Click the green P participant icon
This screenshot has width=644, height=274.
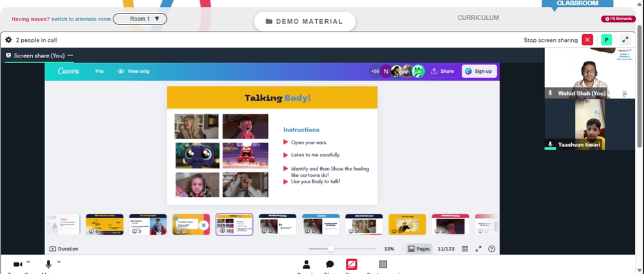(x=606, y=40)
